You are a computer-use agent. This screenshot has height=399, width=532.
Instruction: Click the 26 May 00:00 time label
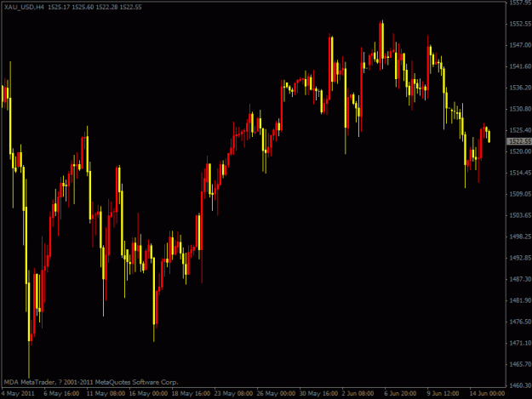point(276,394)
